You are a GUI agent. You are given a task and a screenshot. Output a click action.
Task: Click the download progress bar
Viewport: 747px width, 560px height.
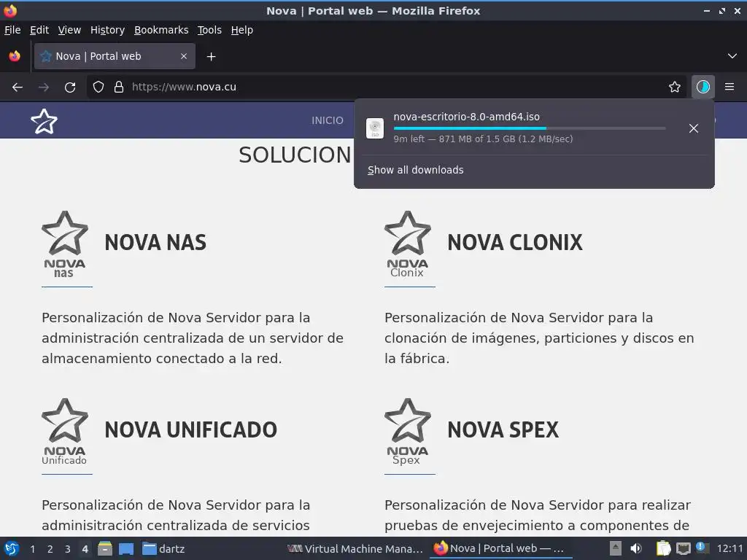coord(530,128)
